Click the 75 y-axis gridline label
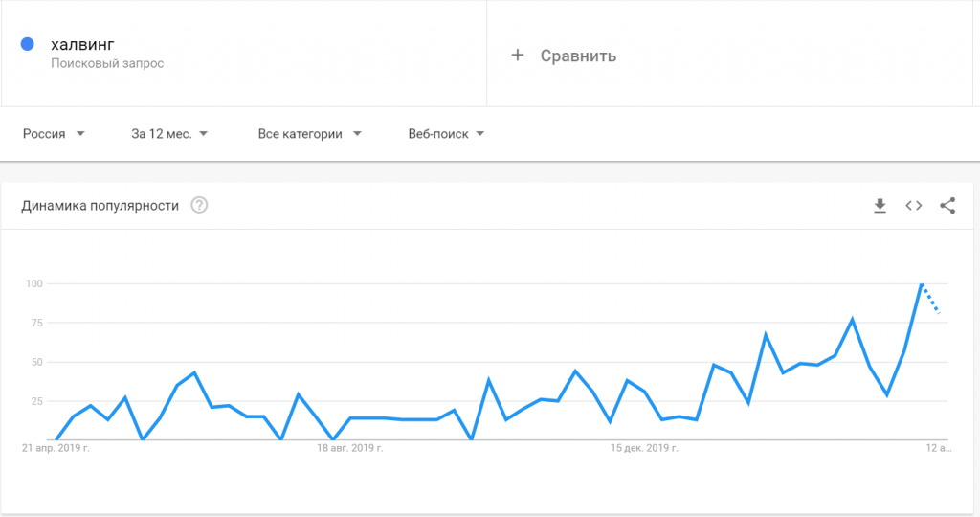980x517 pixels. tap(34, 323)
